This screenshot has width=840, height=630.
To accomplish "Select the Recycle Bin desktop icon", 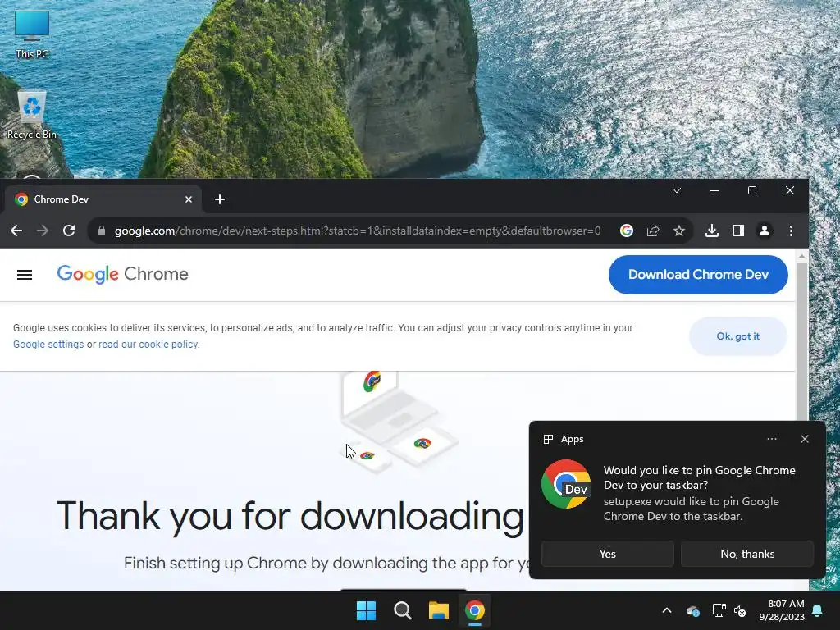I will point(32,115).
